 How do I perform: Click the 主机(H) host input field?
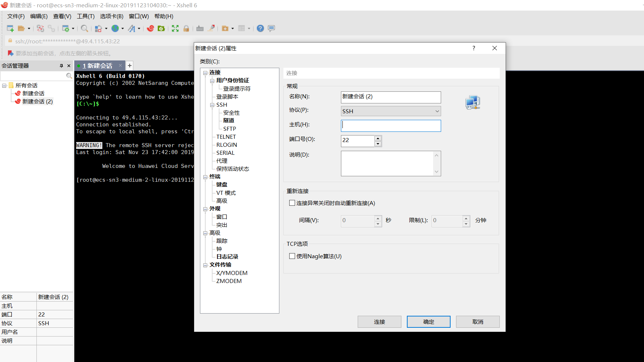391,126
